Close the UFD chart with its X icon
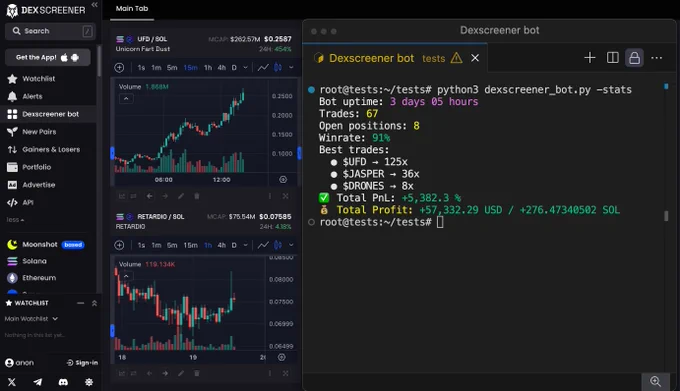Image resolution: width=680 pixels, height=391 pixels. [285, 196]
